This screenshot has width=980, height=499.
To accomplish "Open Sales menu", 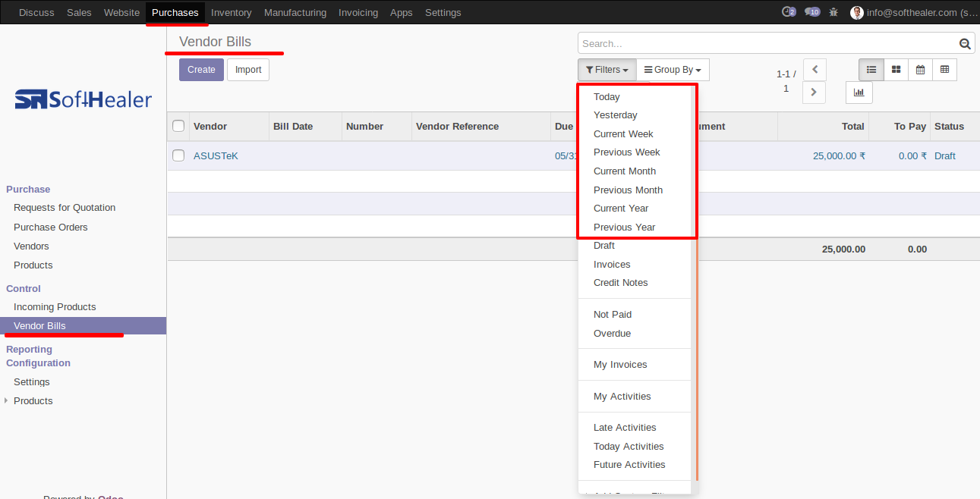I will click(x=79, y=12).
